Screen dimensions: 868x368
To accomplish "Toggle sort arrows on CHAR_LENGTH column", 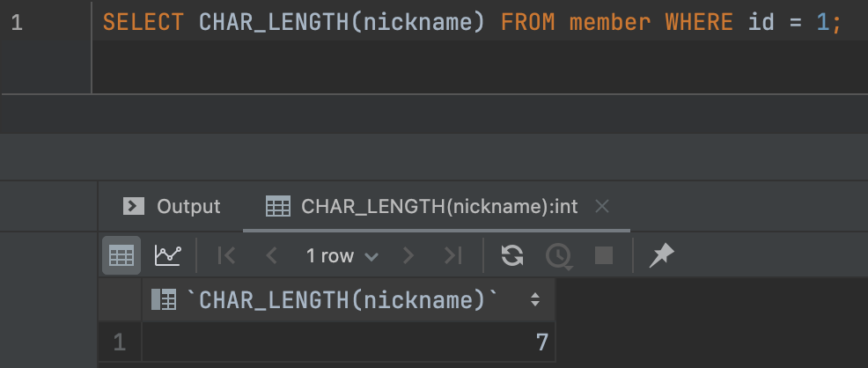I will pyautogui.click(x=534, y=300).
